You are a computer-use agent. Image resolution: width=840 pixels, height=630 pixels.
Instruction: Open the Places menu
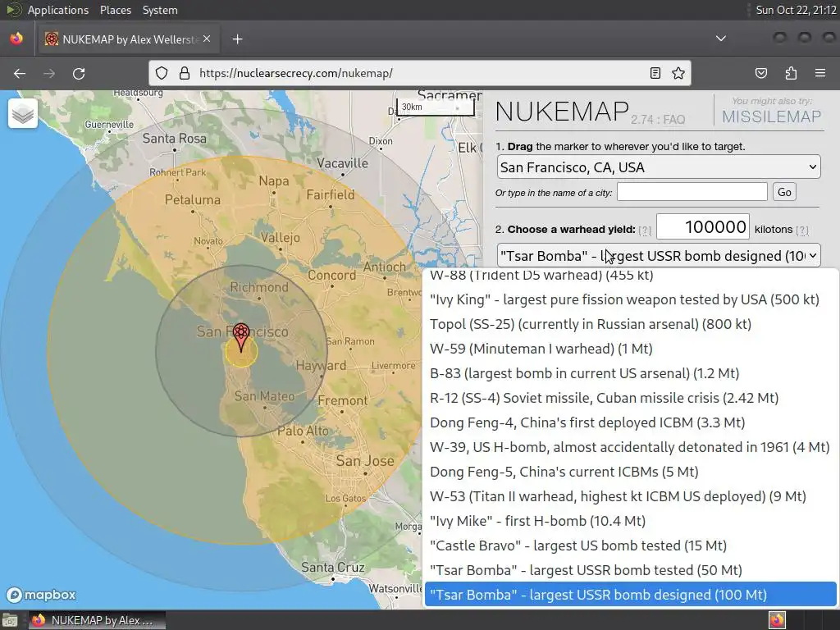coord(115,10)
